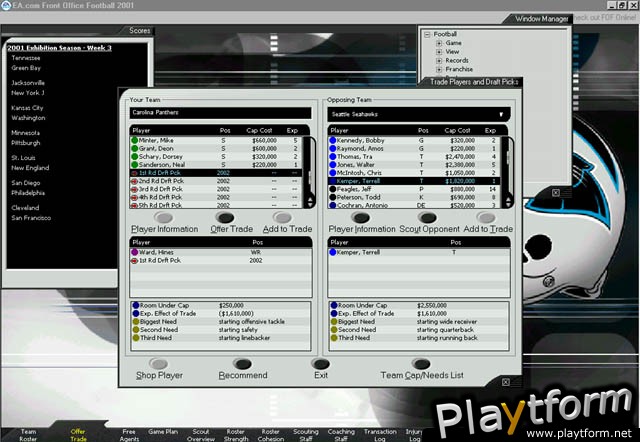Open the Transaction Log bottom tab
This screenshot has width=640, height=442.
(380, 435)
